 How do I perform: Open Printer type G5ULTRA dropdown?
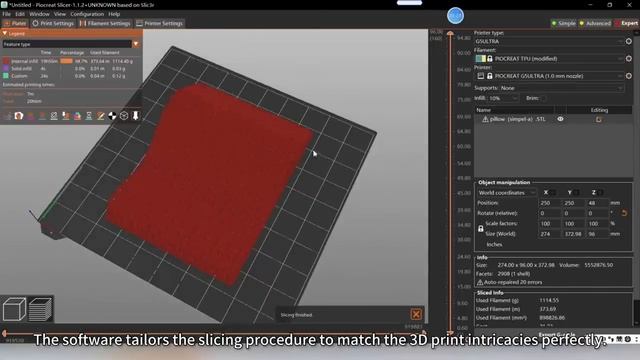(x=549, y=41)
